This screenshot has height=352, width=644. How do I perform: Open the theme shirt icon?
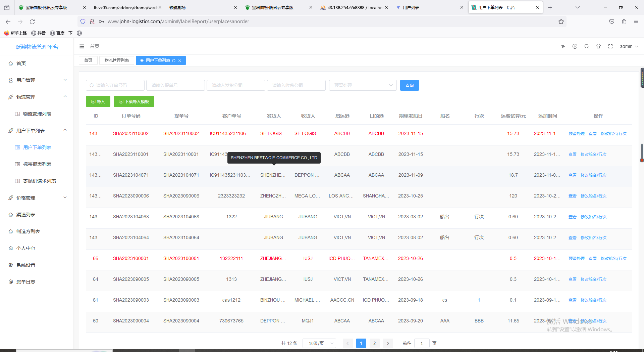[x=598, y=46]
